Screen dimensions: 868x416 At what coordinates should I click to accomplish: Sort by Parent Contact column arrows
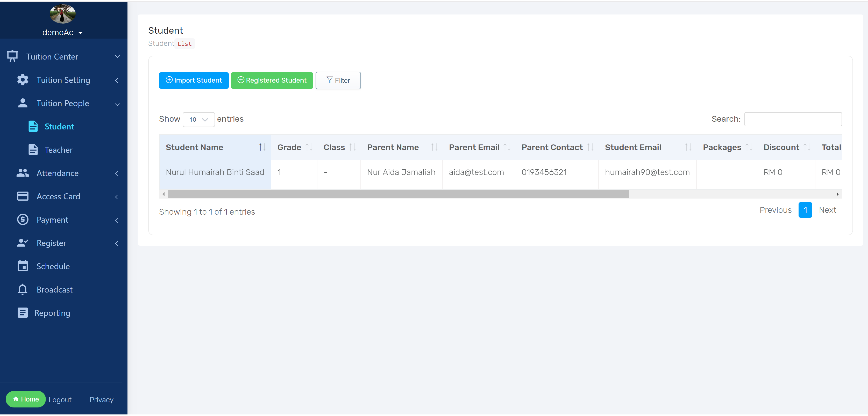tap(590, 147)
